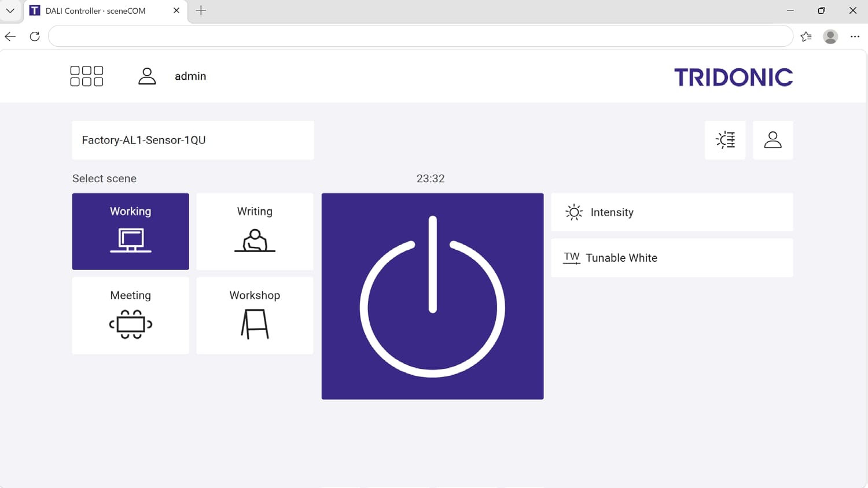Expand the Intensity control row
Image resolution: width=868 pixels, height=488 pixels.
coord(672,212)
